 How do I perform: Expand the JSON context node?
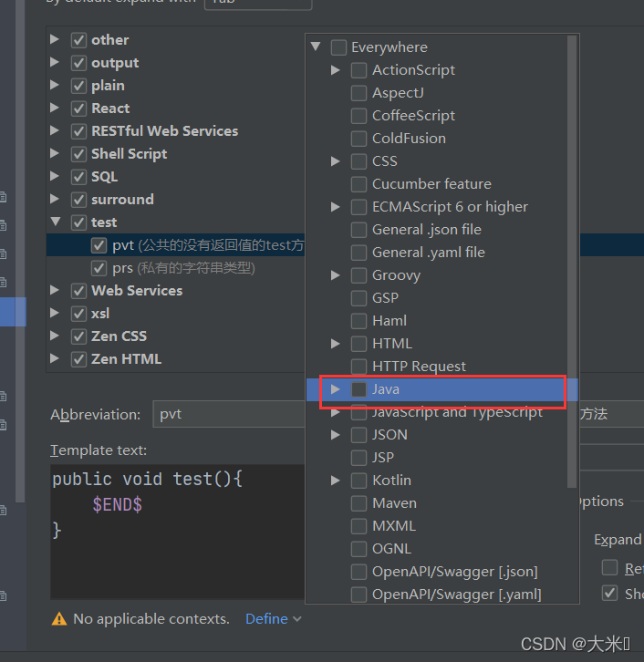(336, 435)
